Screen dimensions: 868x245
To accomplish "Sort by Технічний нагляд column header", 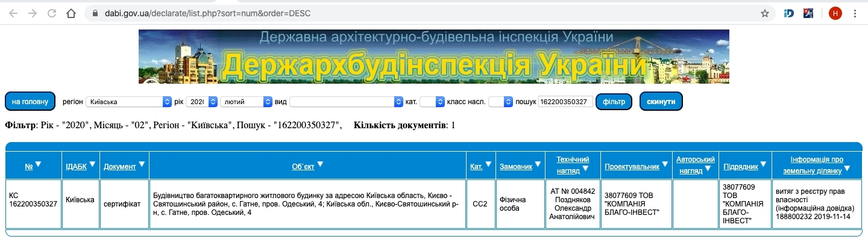I will tap(573, 164).
